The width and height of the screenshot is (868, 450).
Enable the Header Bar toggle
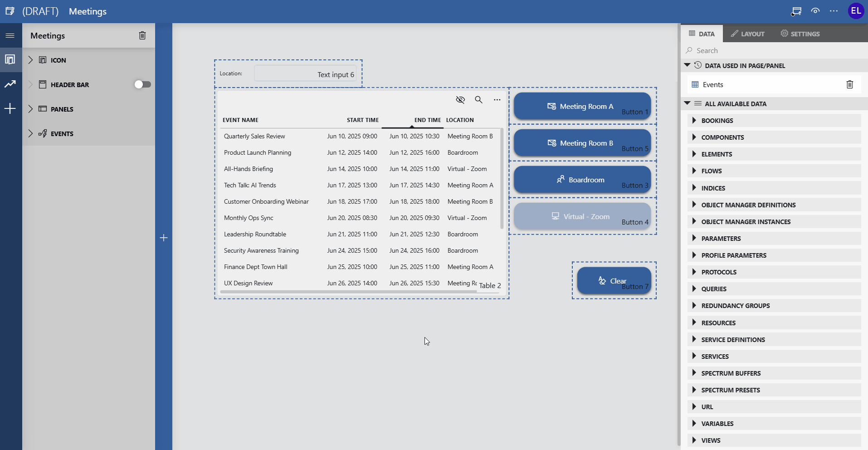(143, 84)
